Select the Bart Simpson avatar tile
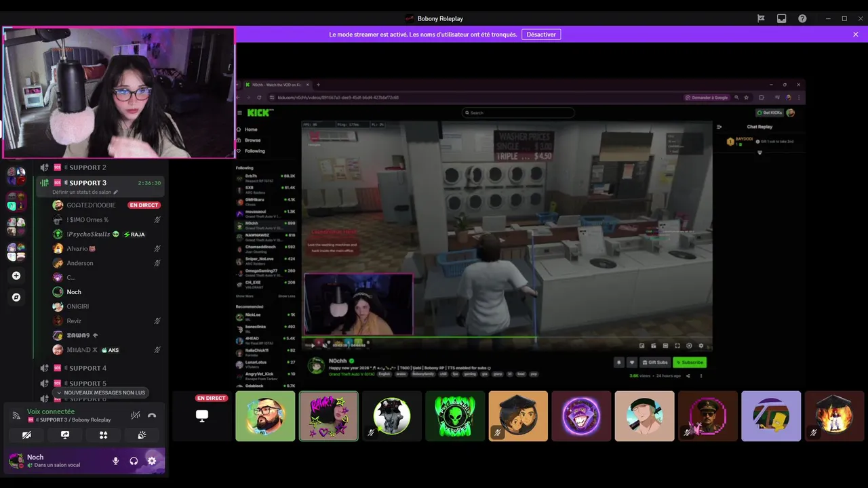 pos(771,416)
